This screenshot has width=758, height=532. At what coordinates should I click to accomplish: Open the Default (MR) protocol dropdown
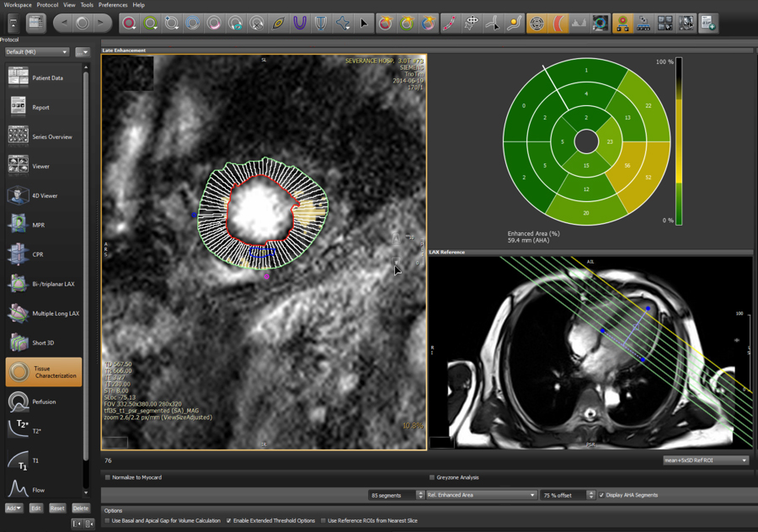37,52
